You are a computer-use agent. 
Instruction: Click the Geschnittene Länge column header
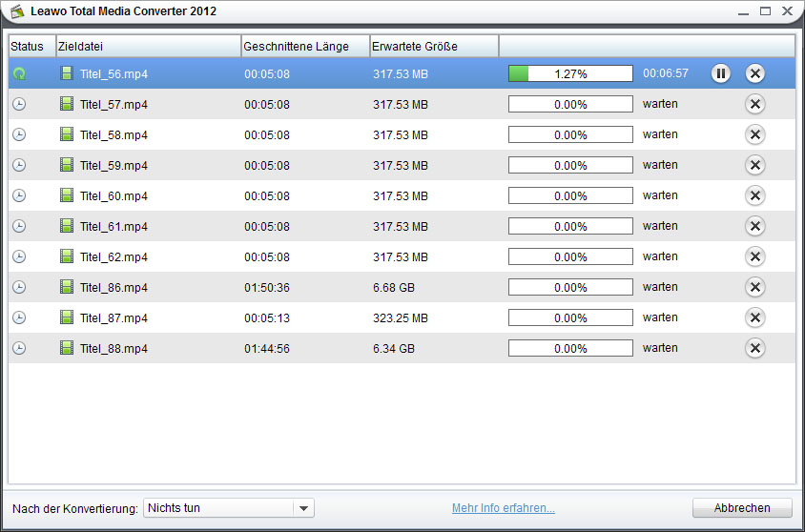pyautogui.click(x=305, y=46)
